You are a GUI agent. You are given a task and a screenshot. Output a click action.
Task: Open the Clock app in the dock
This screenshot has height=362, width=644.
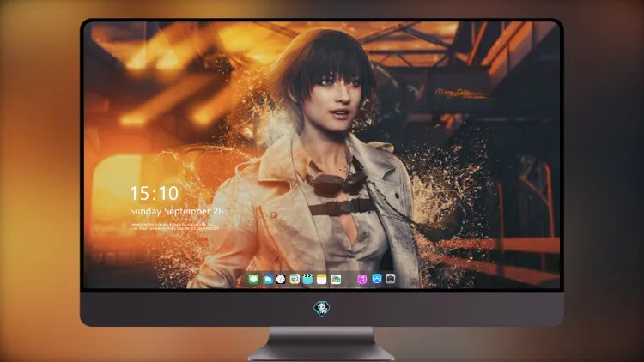pos(281,279)
